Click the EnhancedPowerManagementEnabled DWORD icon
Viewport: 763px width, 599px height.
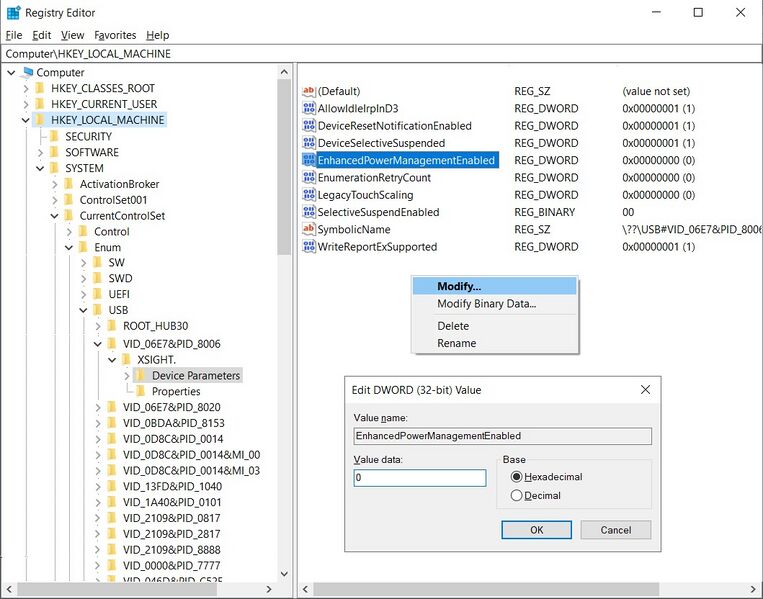coord(309,160)
